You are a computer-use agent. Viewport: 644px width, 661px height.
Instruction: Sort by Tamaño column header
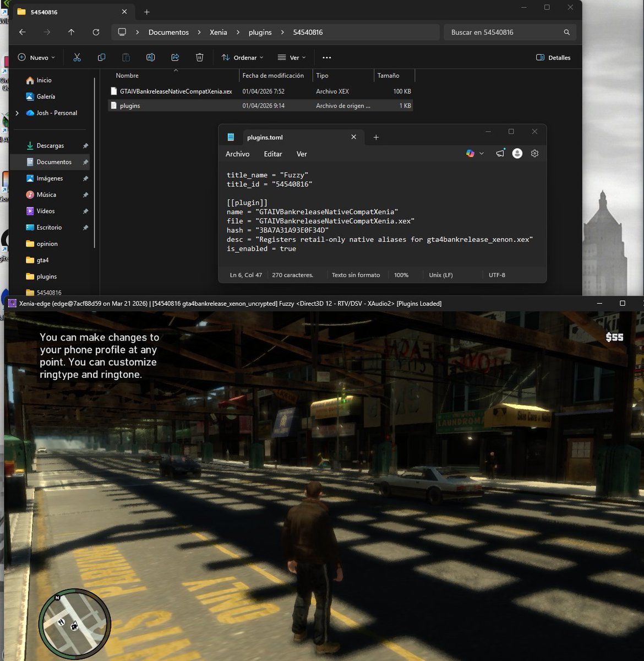click(x=394, y=75)
